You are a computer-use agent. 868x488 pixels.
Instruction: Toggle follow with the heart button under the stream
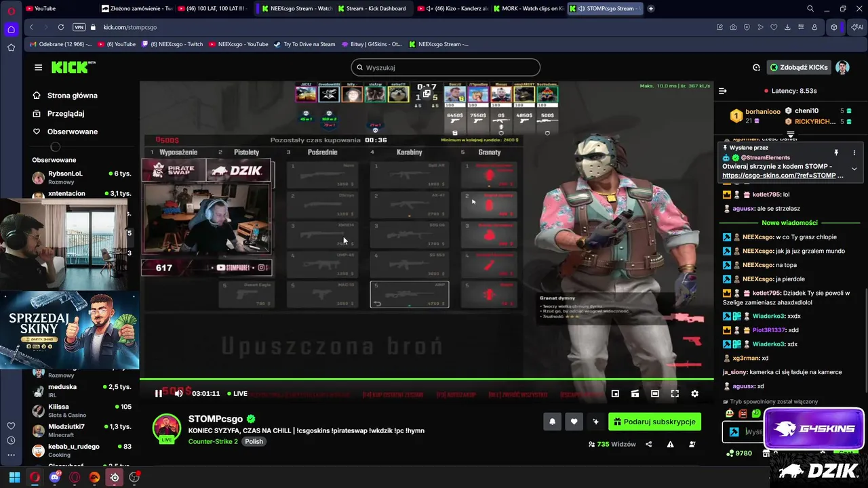coord(574,422)
